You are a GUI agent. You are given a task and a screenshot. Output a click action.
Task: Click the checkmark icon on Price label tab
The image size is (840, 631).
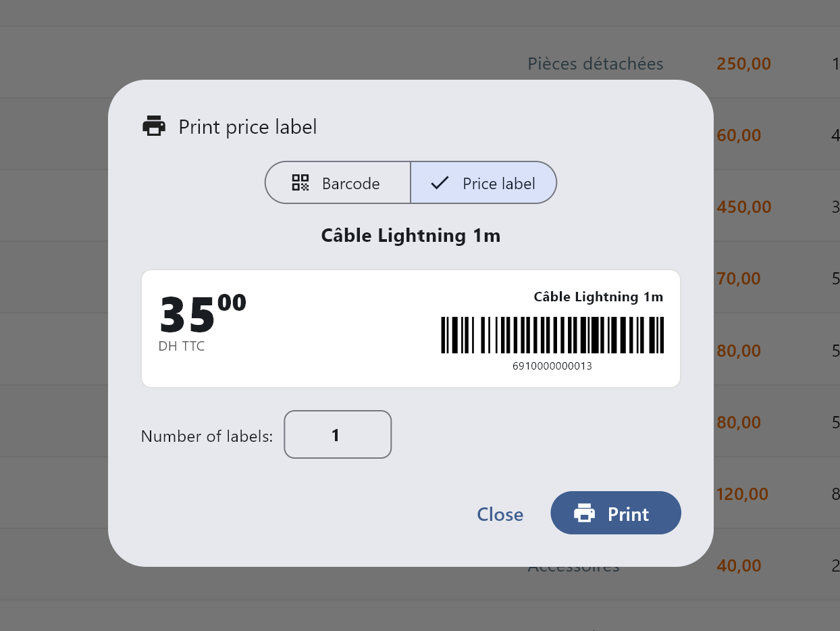(x=440, y=182)
